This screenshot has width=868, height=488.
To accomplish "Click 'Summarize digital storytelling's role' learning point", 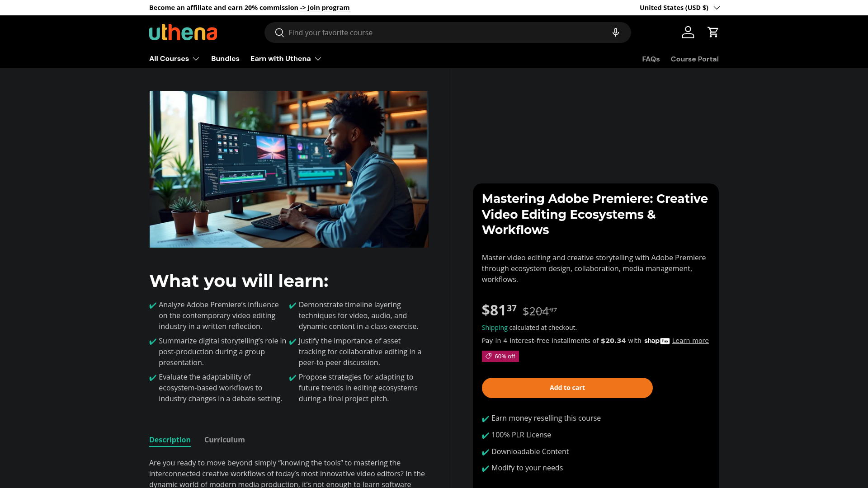I will pos(222,352).
